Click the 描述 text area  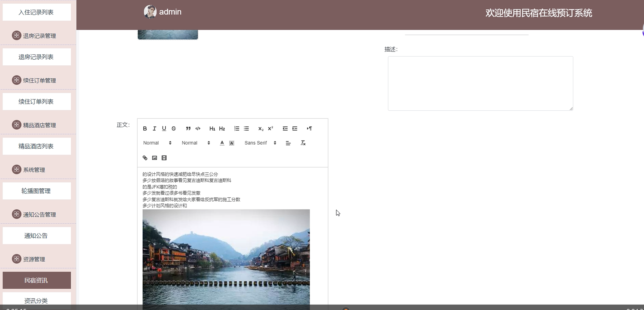click(x=480, y=83)
